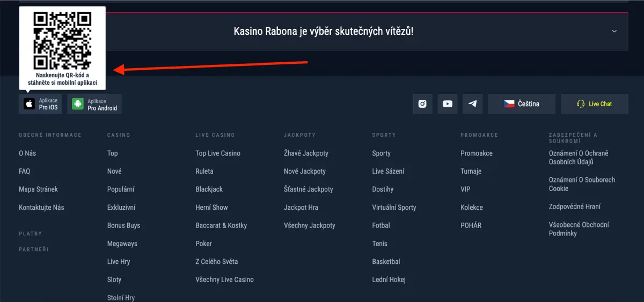Open Baccarat & Kostky link
Screen dimensions: 644x302
[x=221, y=226]
